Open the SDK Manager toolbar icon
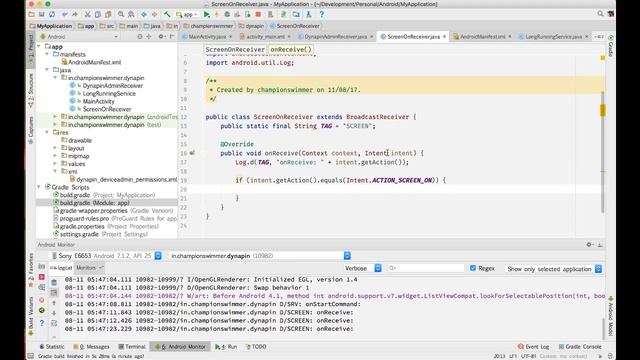Image resolution: width=640 pixels, height=360 pixels. [x=309, y=14]
